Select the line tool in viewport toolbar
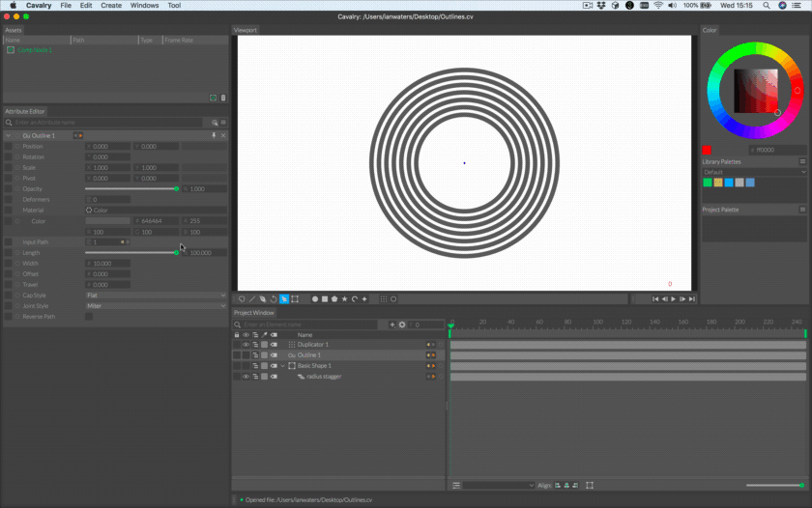The height and width of the screenshot is (508, 812). click(x=252, y=299)
